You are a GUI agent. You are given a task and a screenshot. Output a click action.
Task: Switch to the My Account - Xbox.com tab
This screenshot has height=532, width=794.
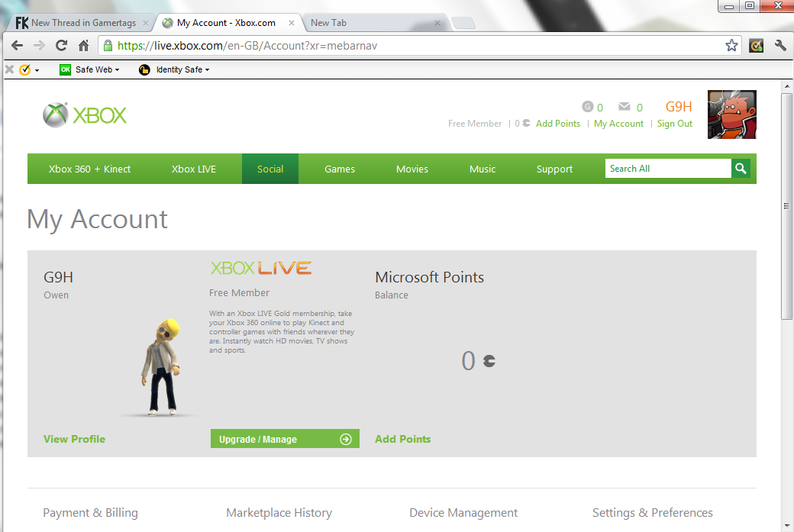(226, 23)
